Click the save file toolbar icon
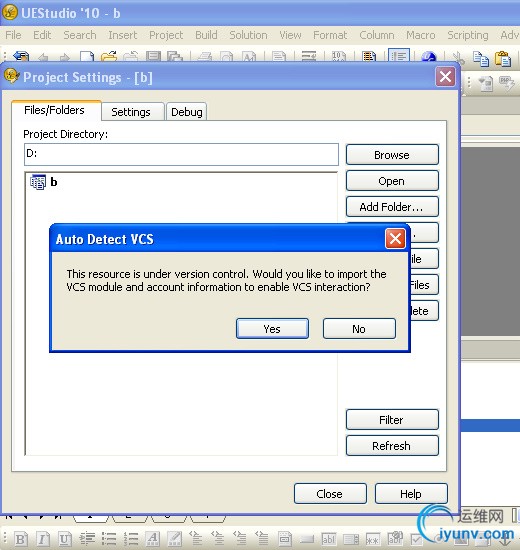The height and width of the screenshot is (550, 520). [153, 56]
